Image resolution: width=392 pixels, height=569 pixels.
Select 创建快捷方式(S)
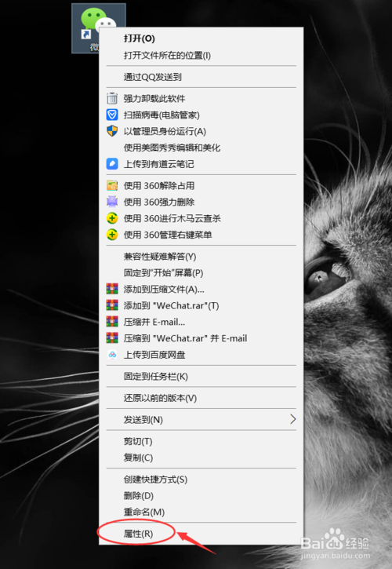[x=201, y=480]
